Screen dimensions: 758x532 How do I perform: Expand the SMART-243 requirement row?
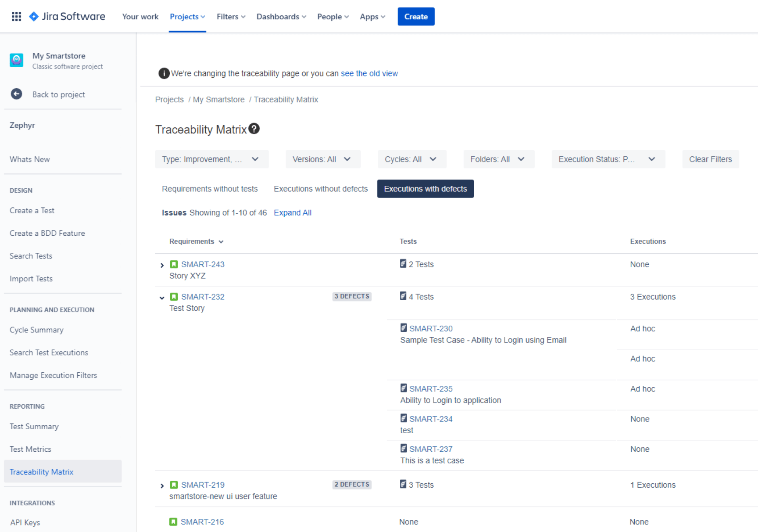point(162,265)
